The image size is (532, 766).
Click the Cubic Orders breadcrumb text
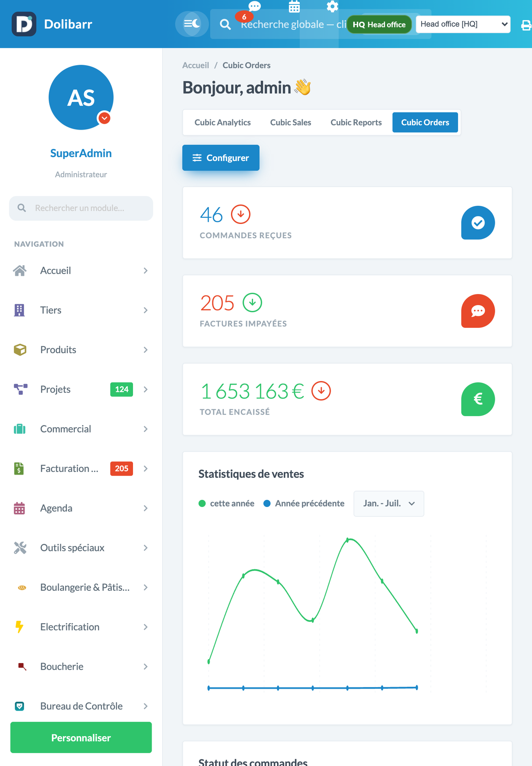click(x=246, y=65)
